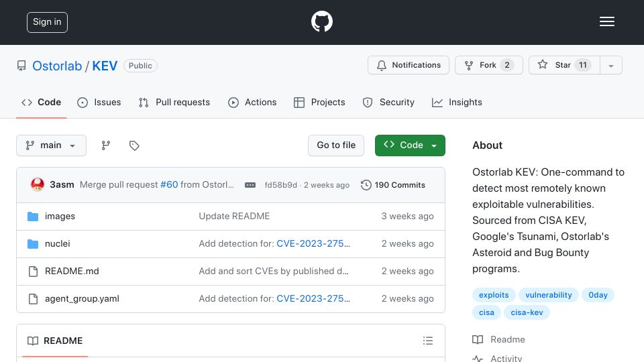Click the agent_group.yaml file icon
Viewport: 644px width, 362px height.
click(33, 299)
